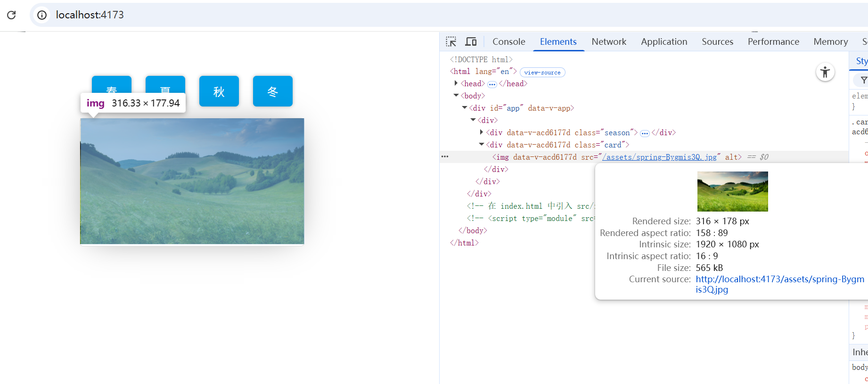Open the Styles pane tab
This screenshot has width=868, height=384.
tap(861, 61)
